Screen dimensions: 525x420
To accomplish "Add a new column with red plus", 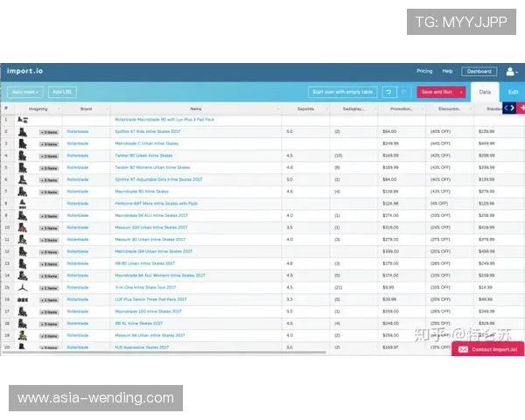I will coord(521,108).
